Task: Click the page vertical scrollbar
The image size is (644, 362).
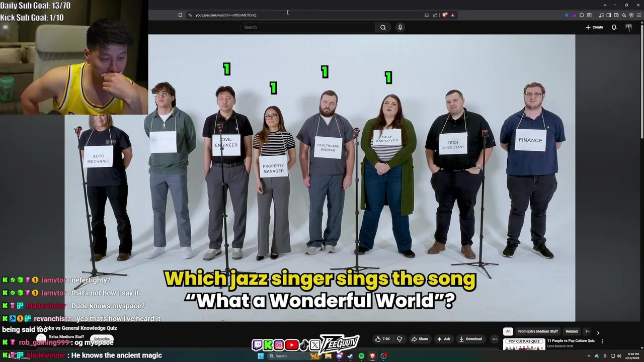Action: click(641, 80)
